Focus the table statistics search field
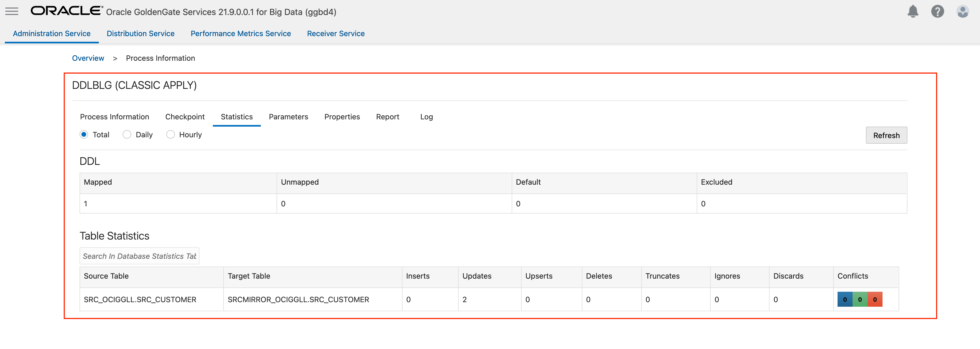This screenshot has width=980, height=349. coord(139,256)
